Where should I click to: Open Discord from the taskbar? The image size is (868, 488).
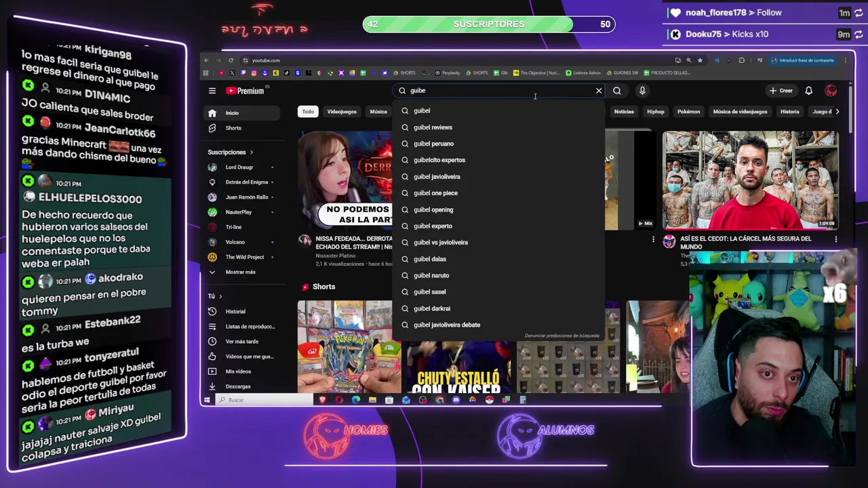pyautogui.click(x=456, y=400)
